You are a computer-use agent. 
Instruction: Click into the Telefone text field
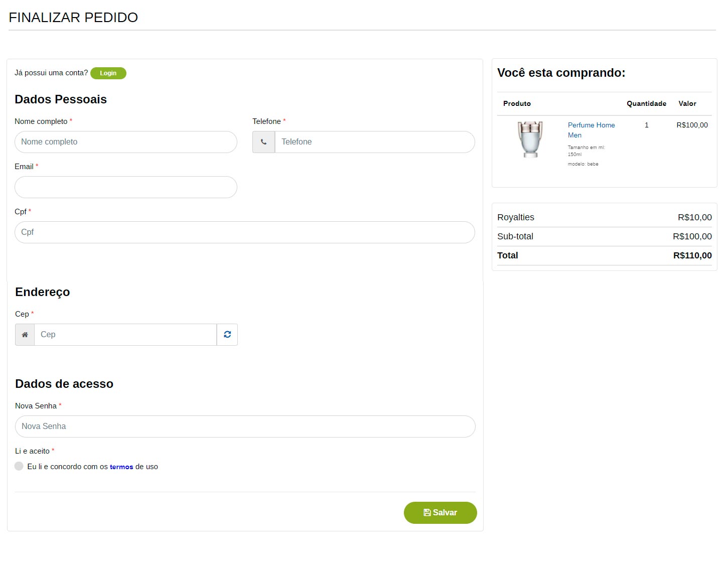[374, 142]
